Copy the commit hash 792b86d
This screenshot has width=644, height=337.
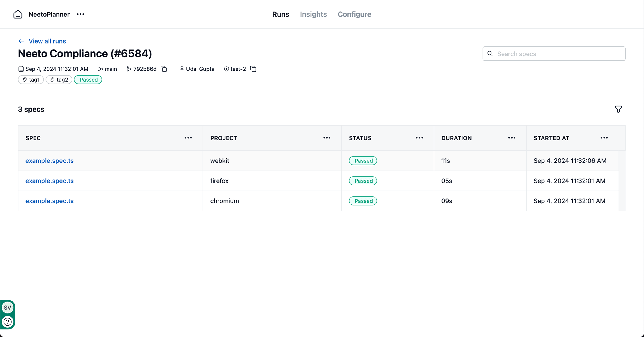tap(164, 69)
